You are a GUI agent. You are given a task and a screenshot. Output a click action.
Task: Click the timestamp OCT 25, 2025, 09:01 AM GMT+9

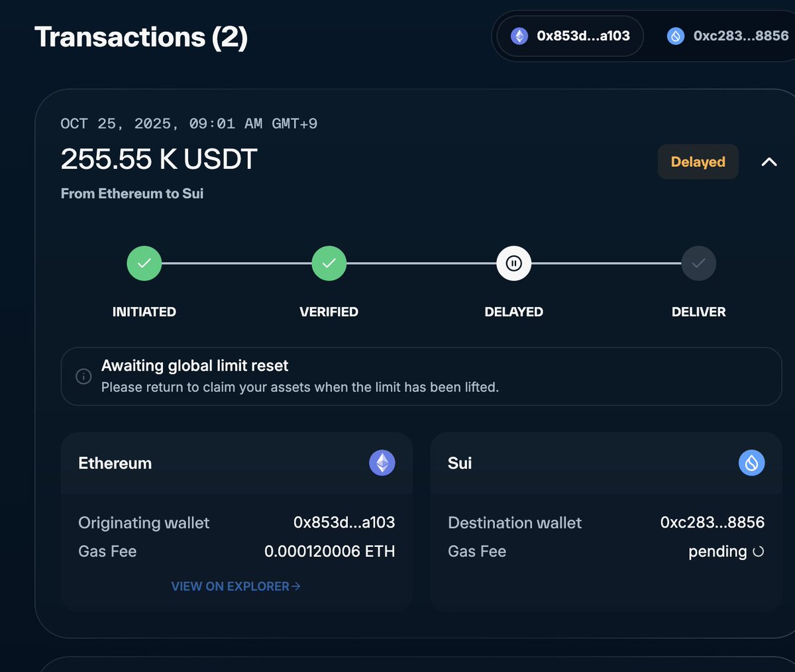tap(189, 124)
